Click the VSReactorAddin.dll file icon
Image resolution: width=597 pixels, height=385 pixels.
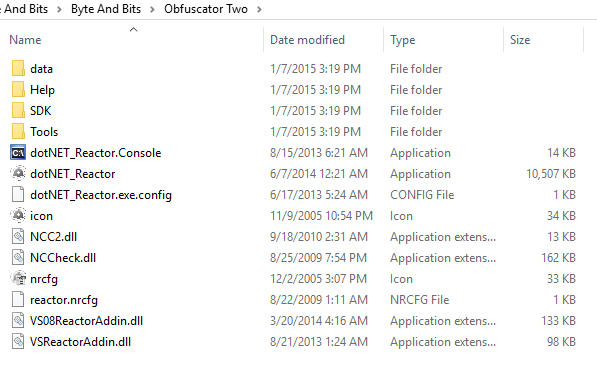[x=18, y=342]
